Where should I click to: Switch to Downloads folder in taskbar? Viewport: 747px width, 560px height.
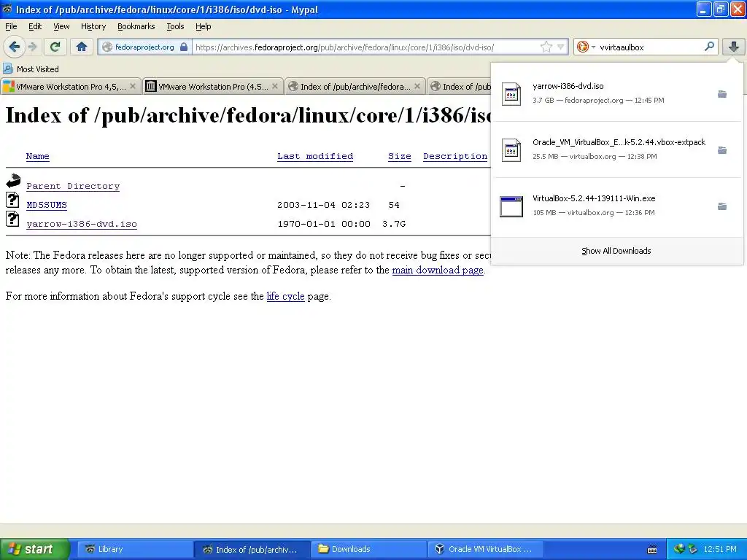point(368,549)
